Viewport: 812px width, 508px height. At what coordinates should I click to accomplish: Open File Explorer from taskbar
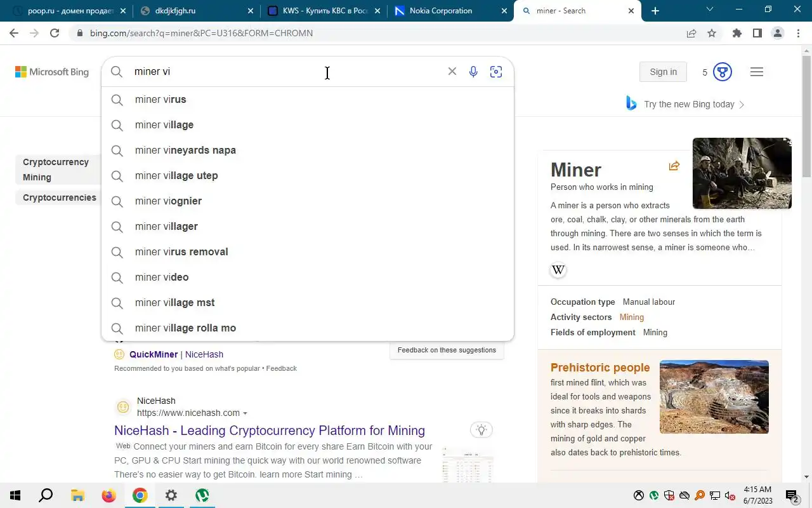(77, 495)
